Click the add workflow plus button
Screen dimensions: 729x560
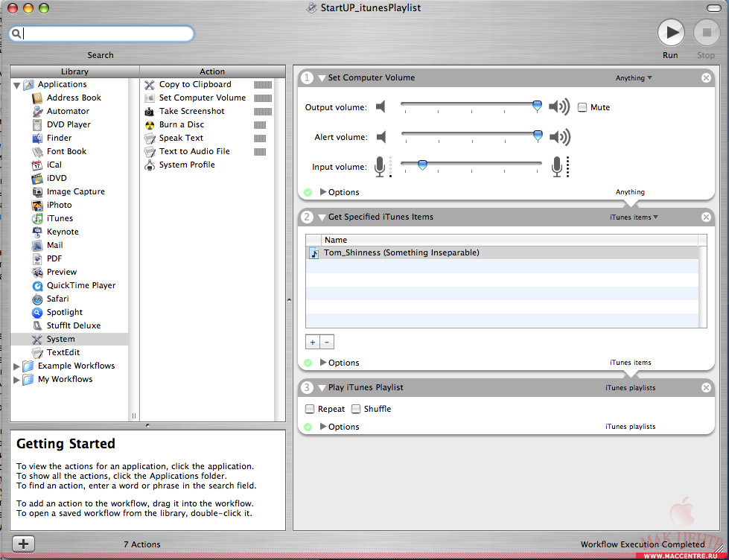[23, 544]
